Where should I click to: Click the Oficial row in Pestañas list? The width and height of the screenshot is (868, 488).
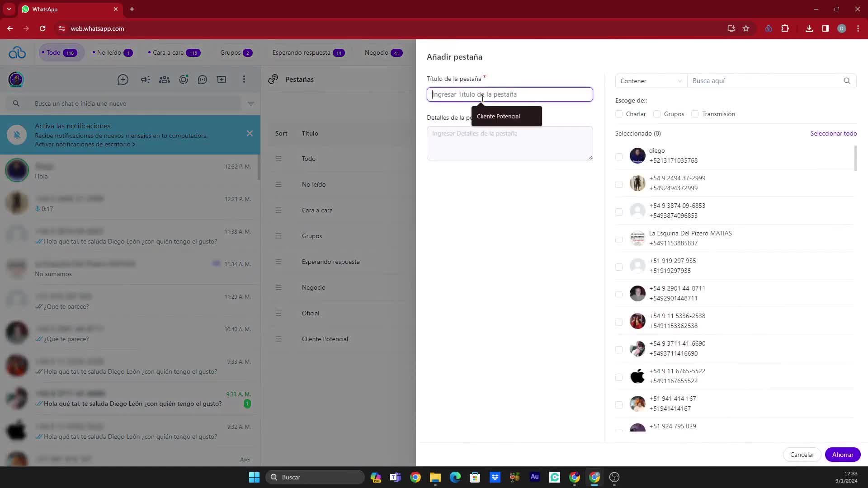coord(339,313)
